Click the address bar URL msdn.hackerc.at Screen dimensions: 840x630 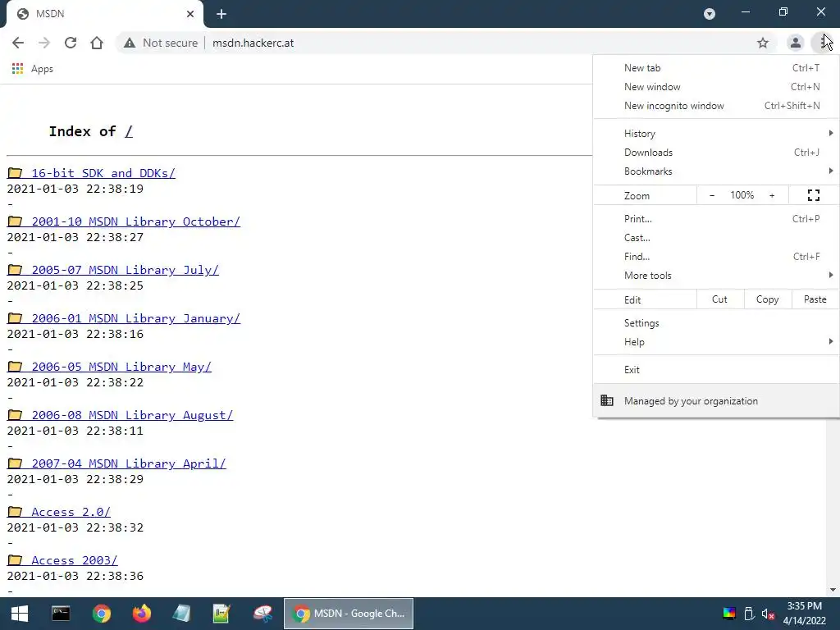coord(253,43)
